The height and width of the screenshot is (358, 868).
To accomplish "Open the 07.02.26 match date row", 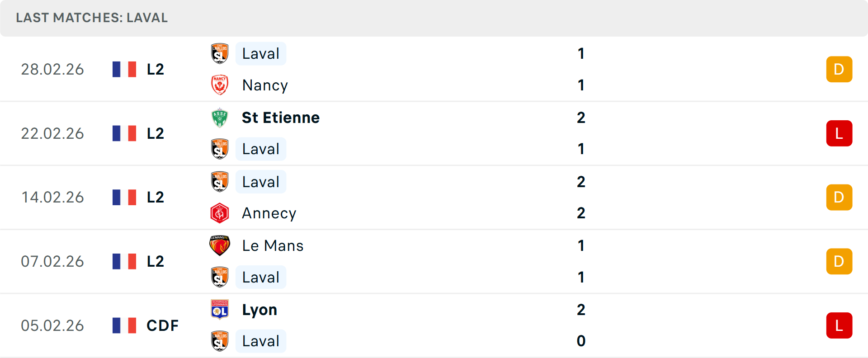I will pos(52,261).
